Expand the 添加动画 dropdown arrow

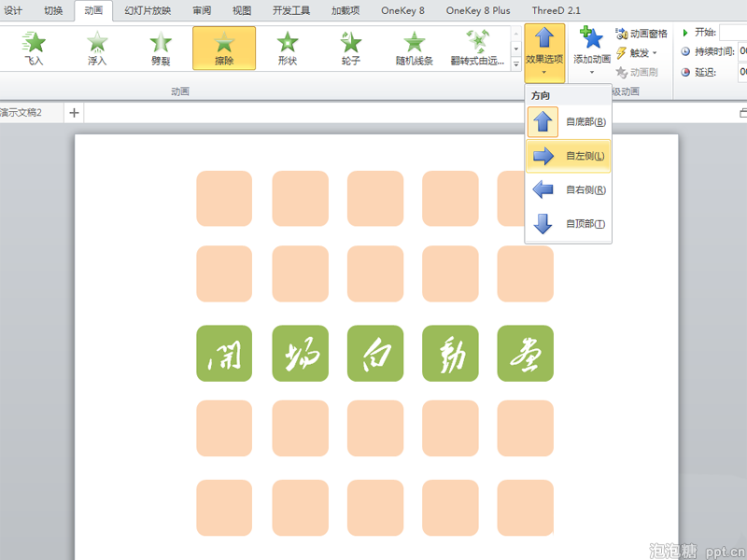(x=591, y=70)
